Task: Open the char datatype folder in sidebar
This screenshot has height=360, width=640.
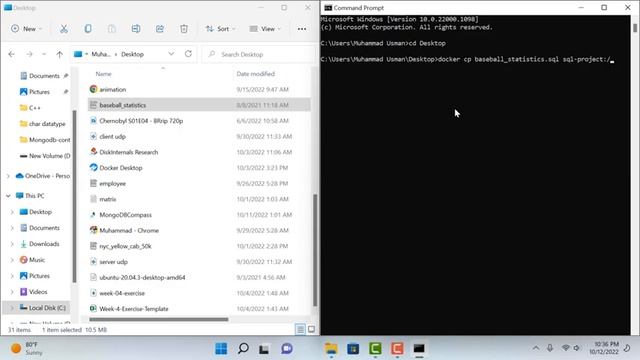Action: click(x=47, y=124)
